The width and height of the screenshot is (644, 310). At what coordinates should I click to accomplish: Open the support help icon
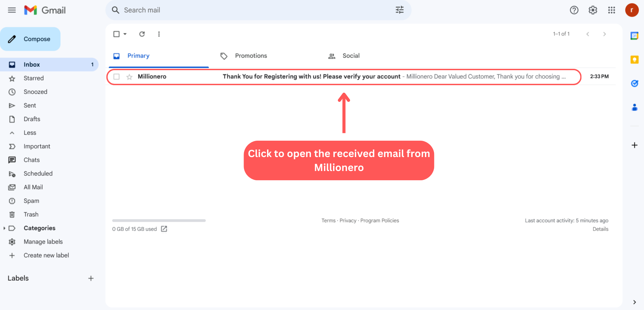click(574, 10)
